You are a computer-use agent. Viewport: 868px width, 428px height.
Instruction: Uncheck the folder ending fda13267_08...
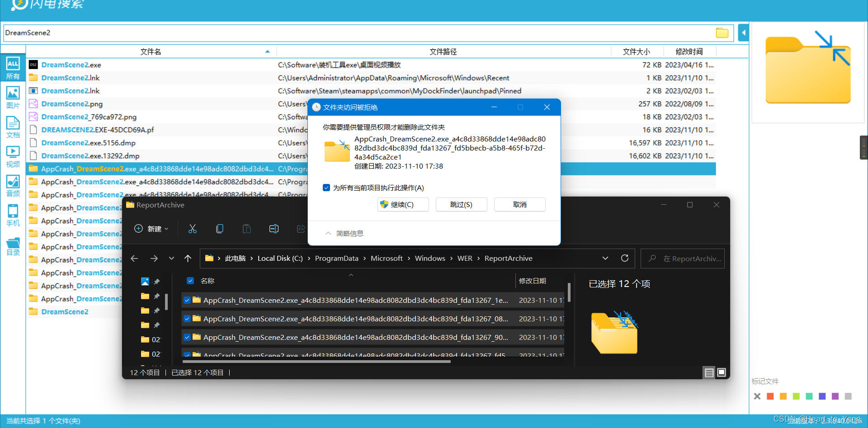tap(187, 319)
